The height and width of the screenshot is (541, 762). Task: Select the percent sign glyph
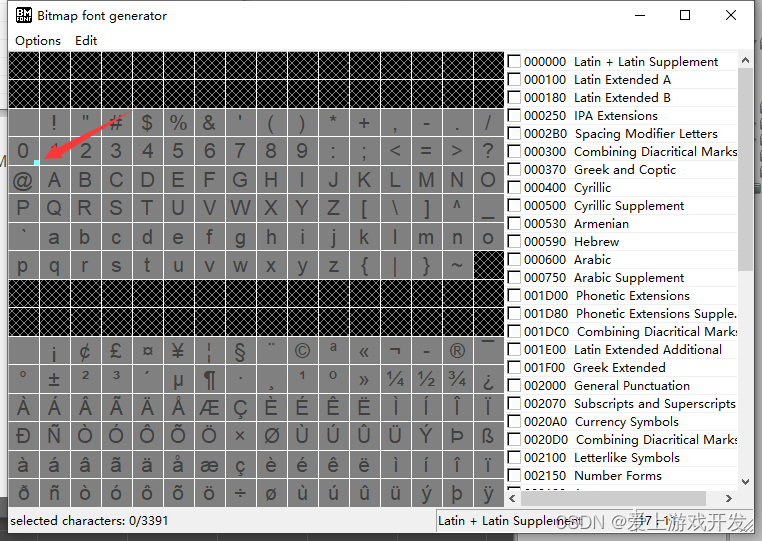pyautogui.click(x=178, y=122)
